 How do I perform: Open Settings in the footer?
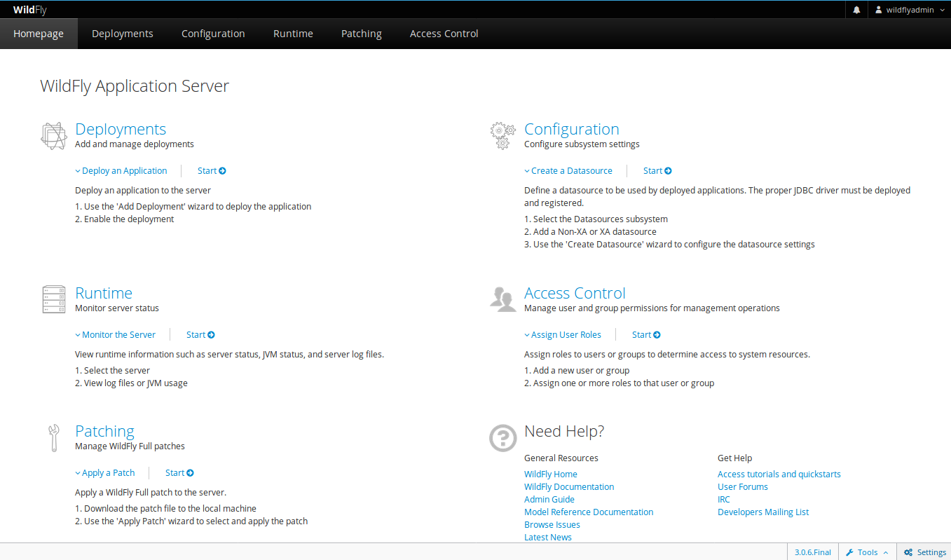(924, 552)
